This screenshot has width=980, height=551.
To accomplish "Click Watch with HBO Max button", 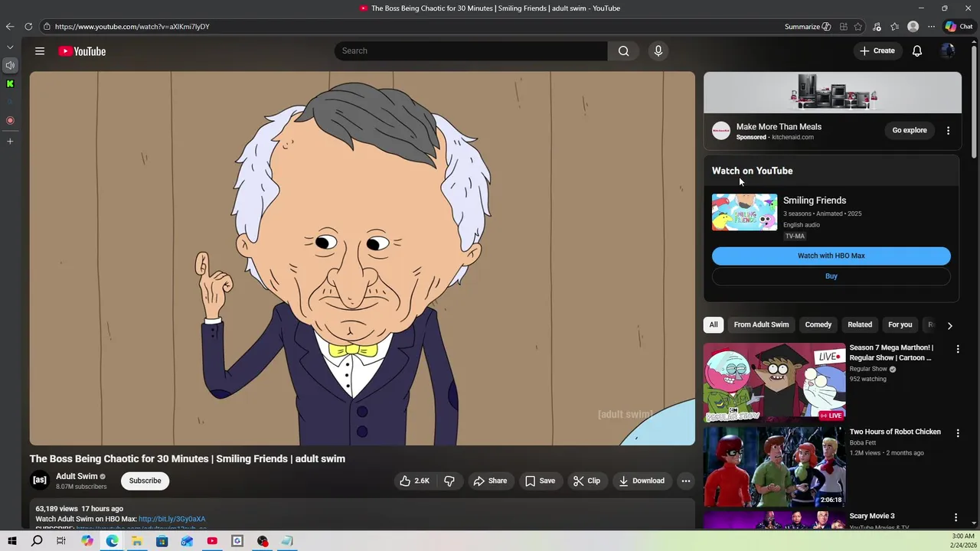I will (831, 256).
